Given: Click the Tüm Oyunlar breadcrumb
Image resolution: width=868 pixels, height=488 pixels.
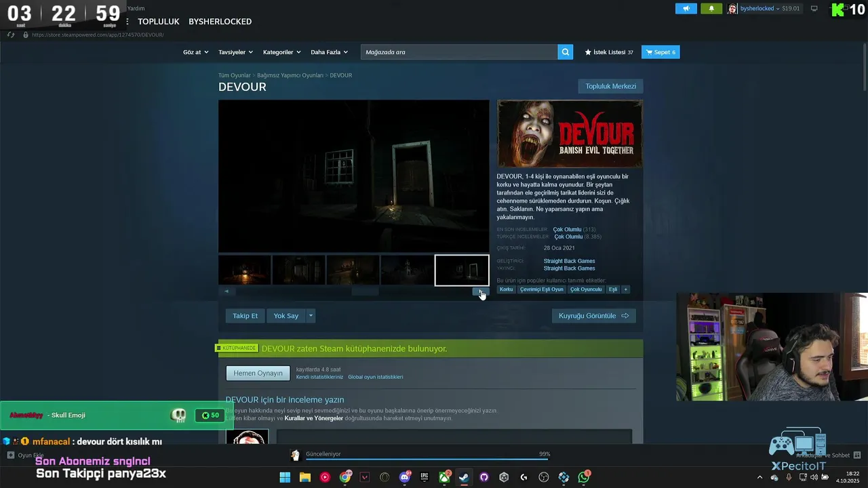Looking at the screenshot, I should [x=234, y=75].
